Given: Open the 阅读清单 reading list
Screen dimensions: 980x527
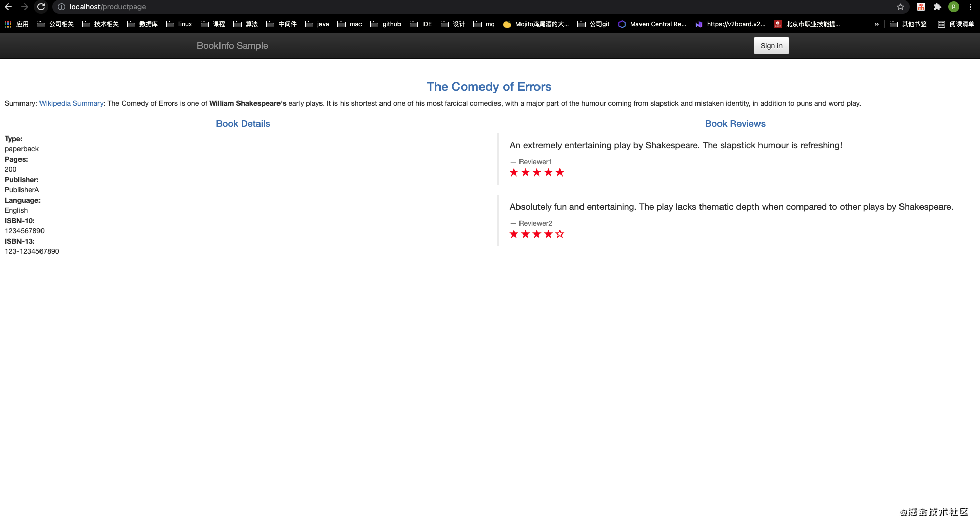Looking at the screenshot, I should [x=956, y=24].
